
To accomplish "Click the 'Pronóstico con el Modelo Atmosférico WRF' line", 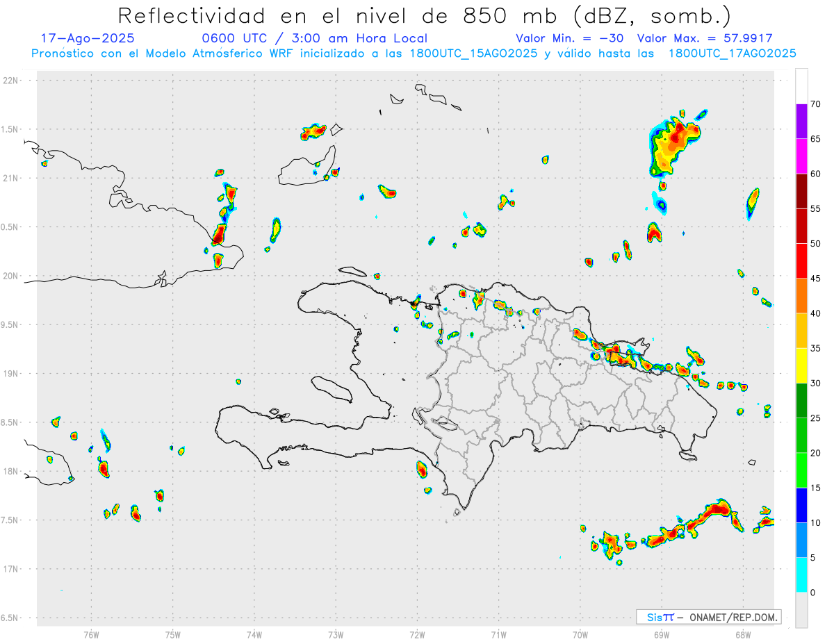I will pos(414,53).
